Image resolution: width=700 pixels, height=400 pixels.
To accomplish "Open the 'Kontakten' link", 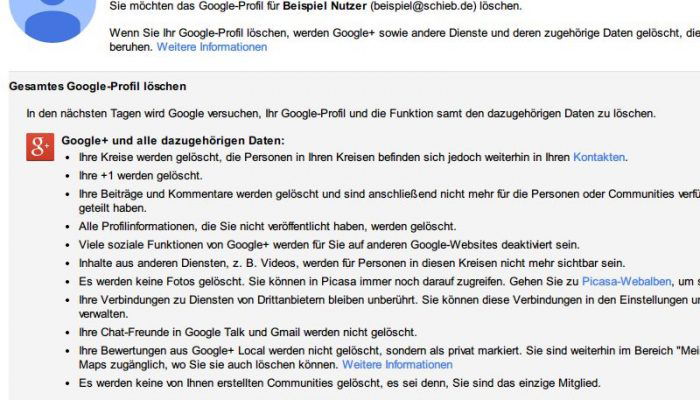I will (599, 157).
